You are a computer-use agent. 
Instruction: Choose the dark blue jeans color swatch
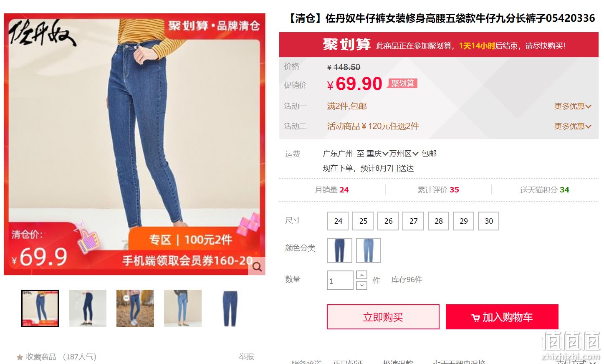[x=339, y=250]
